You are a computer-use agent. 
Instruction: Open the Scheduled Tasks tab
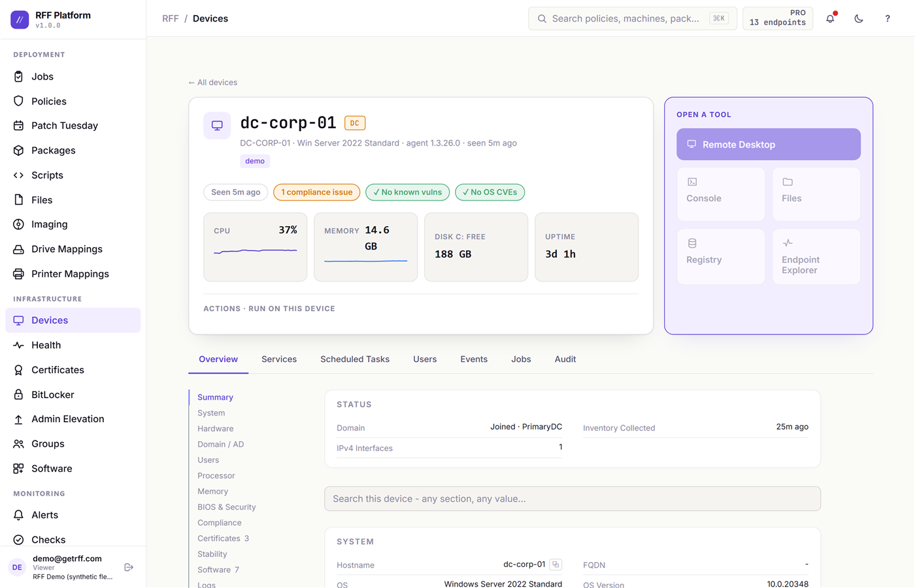(x=355, y=359)
